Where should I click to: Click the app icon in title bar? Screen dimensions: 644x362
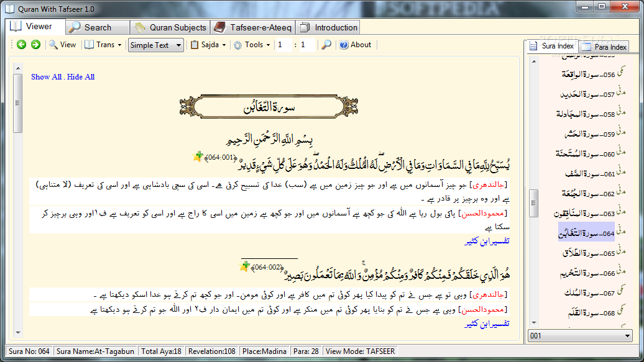click(9, 9)
